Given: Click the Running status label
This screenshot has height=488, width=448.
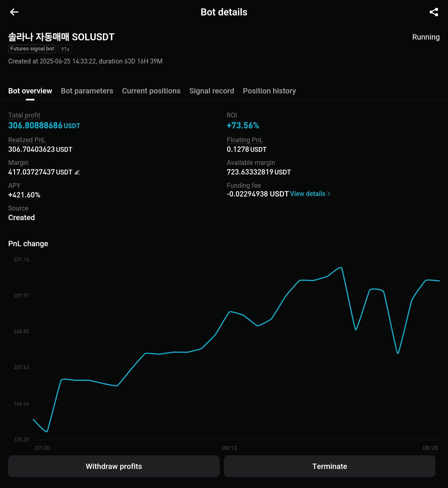Looking at the screenshot, I should (x=426, y=37).
